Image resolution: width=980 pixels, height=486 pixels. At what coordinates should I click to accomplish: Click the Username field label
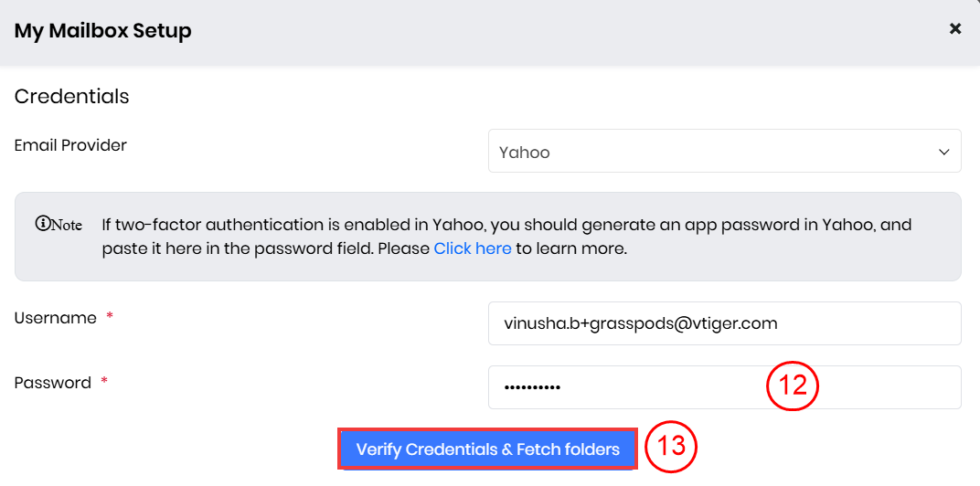coord(55,318)
